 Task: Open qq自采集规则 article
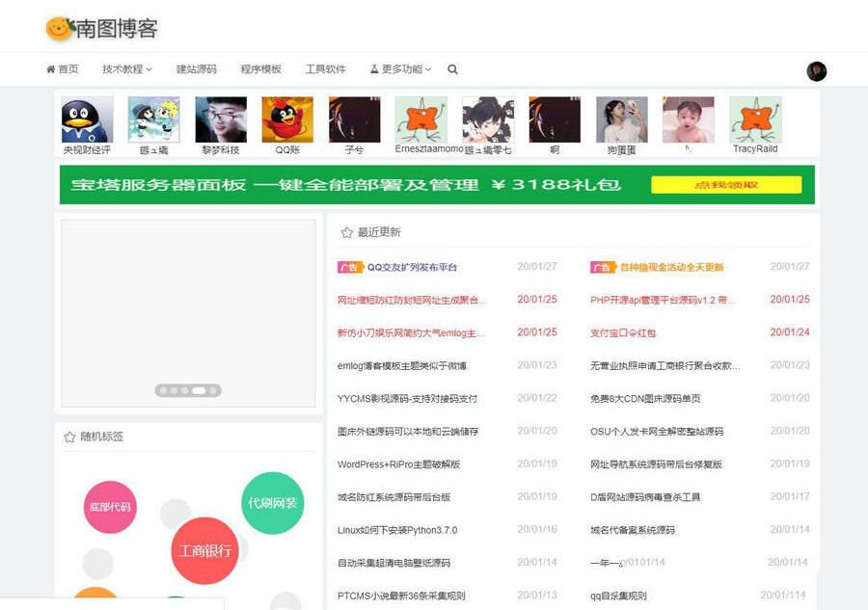point(618,596)
